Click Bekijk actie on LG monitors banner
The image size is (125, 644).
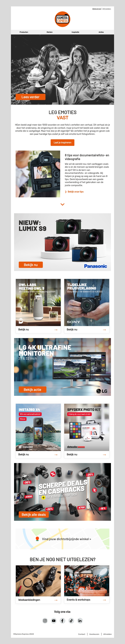click(x=32, y=390)
